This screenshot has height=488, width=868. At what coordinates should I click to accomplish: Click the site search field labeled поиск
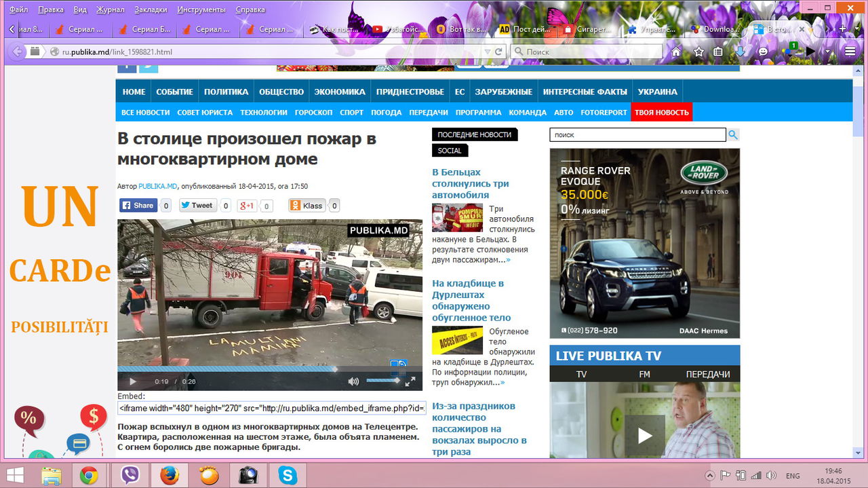click(637, 135)
